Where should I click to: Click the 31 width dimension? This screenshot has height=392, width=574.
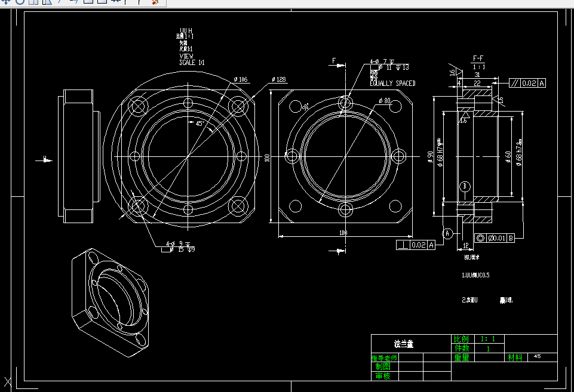[477, 75]
